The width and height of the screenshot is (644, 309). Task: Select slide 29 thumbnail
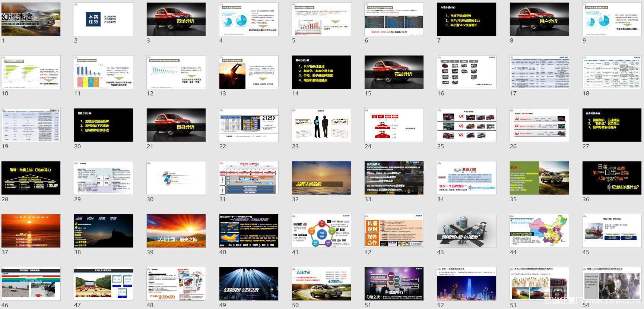[104, 178]
